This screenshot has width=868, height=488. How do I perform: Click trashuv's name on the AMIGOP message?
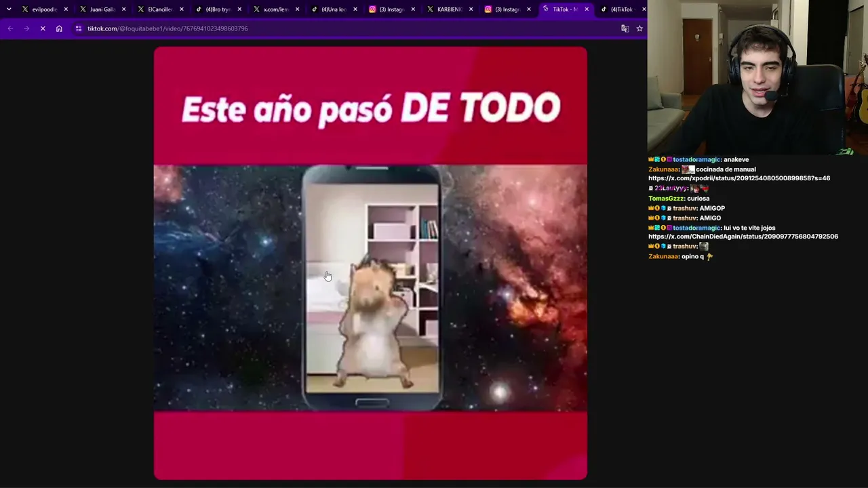(x=684, y=209)
